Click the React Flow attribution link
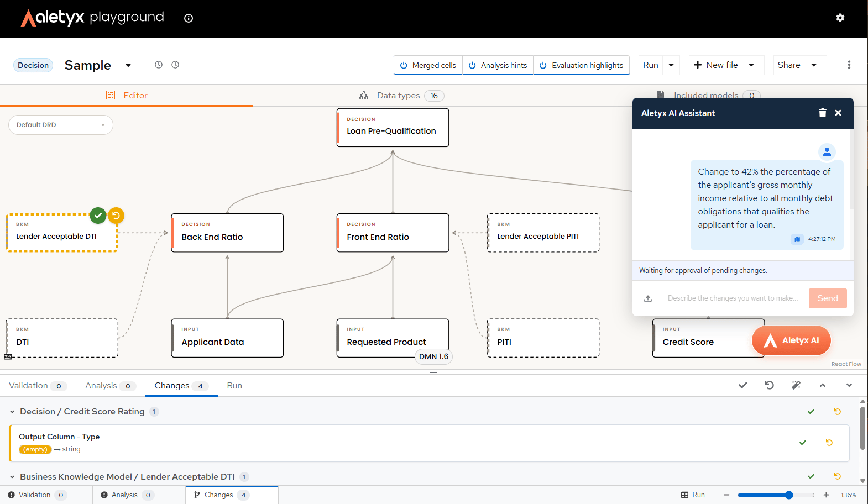This screenshot has height=504, width=868. coord(846,364)
